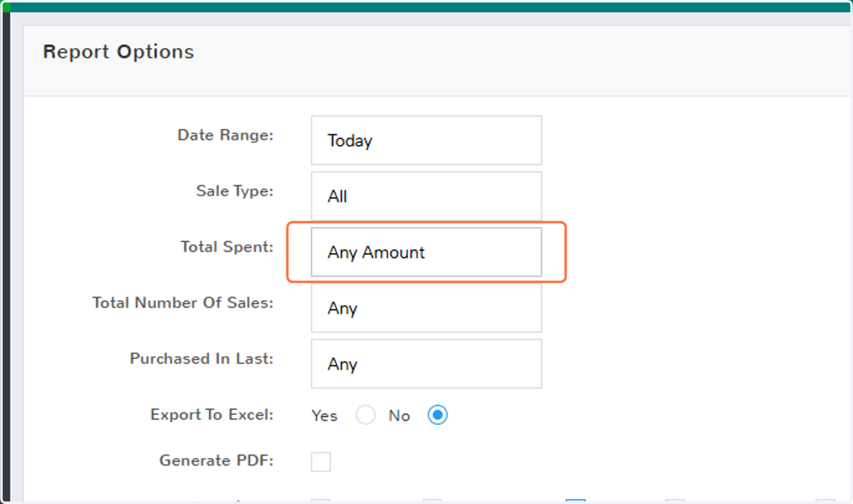Click the Sale Type label
The image size is (853, 504).
(x=235, y=191)
